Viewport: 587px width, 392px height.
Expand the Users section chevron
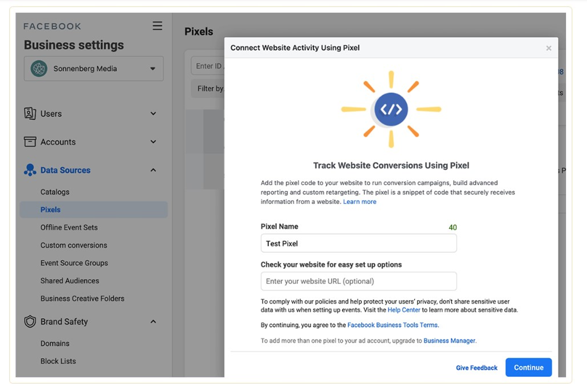[x=153, y=114]
